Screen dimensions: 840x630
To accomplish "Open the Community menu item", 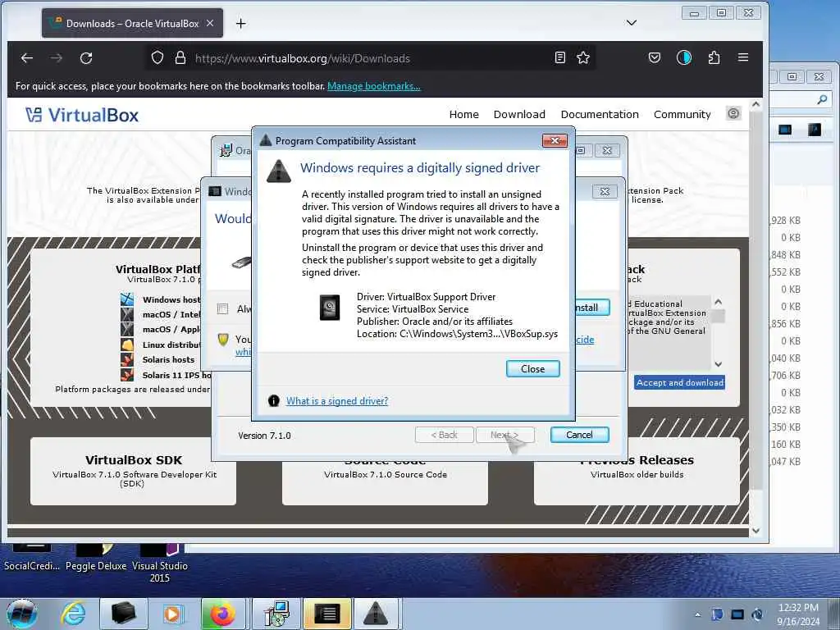I will click(x=682, y=114).
